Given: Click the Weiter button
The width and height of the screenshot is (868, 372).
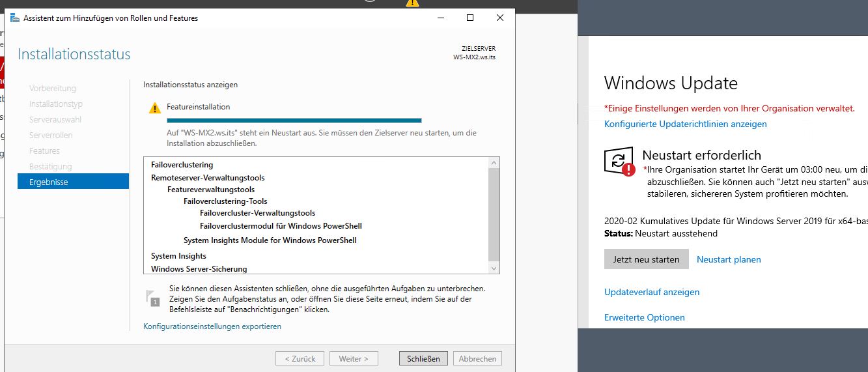Looking at the screenshot, I should (x=354, y=358).
